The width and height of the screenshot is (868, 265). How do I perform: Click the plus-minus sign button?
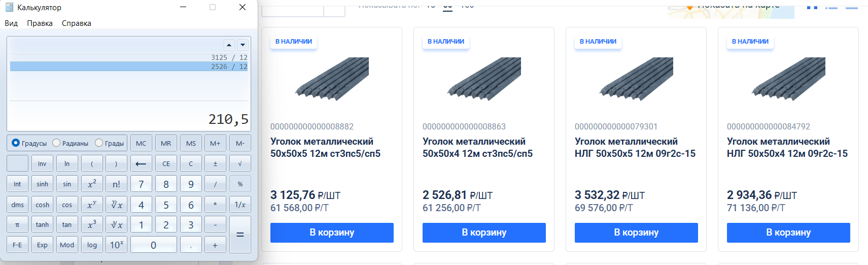[215, 163]
